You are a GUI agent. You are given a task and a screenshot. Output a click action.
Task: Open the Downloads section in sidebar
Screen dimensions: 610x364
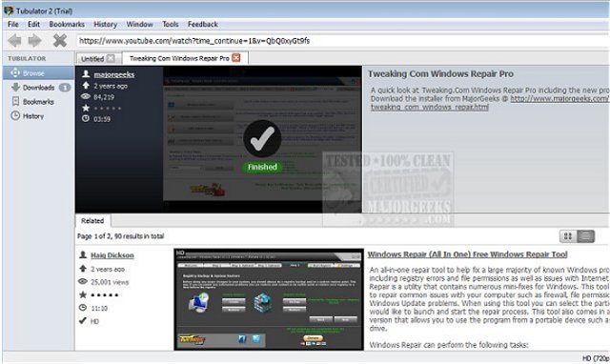(x=38, y=87)
